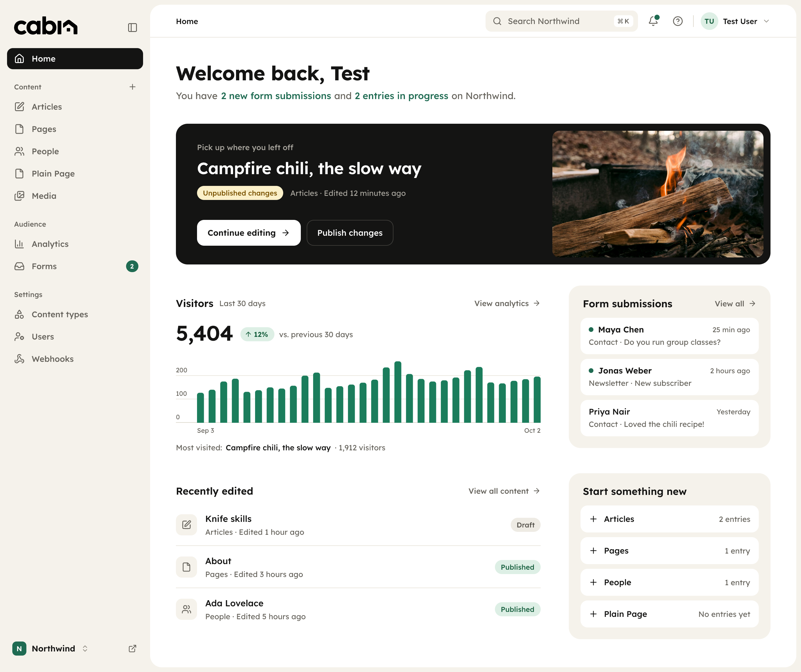
Task: Click the tallest bar in visitors chart
Action: (398, 392)
